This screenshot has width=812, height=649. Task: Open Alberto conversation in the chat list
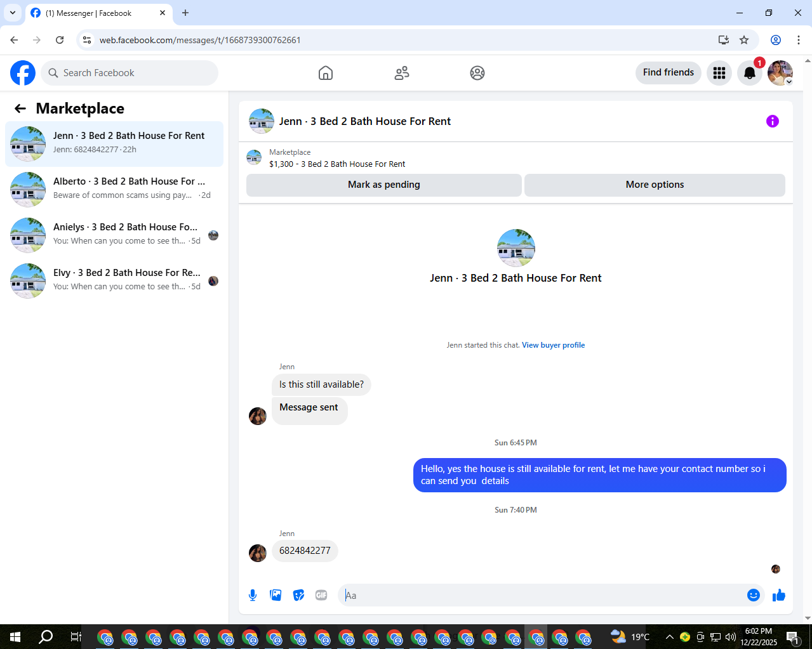[114, 190]
